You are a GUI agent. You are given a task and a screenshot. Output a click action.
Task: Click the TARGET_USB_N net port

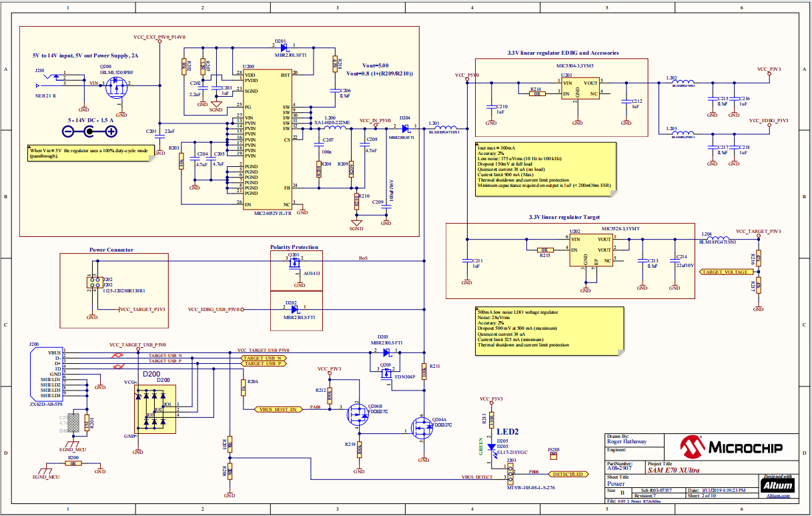coord(264,357)
